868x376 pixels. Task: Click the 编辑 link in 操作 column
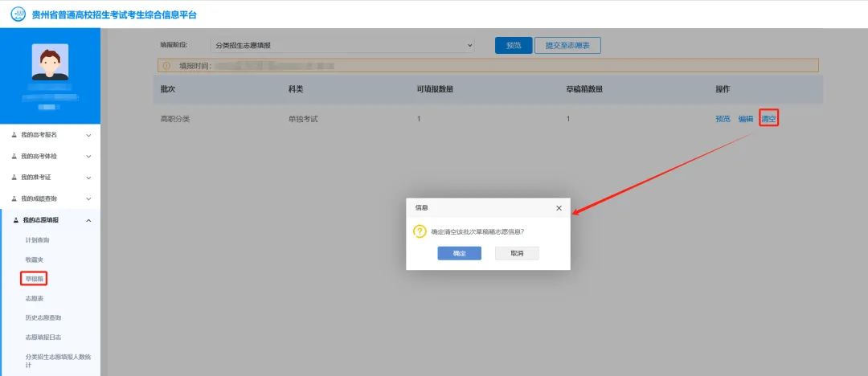(x=746, y=119)
